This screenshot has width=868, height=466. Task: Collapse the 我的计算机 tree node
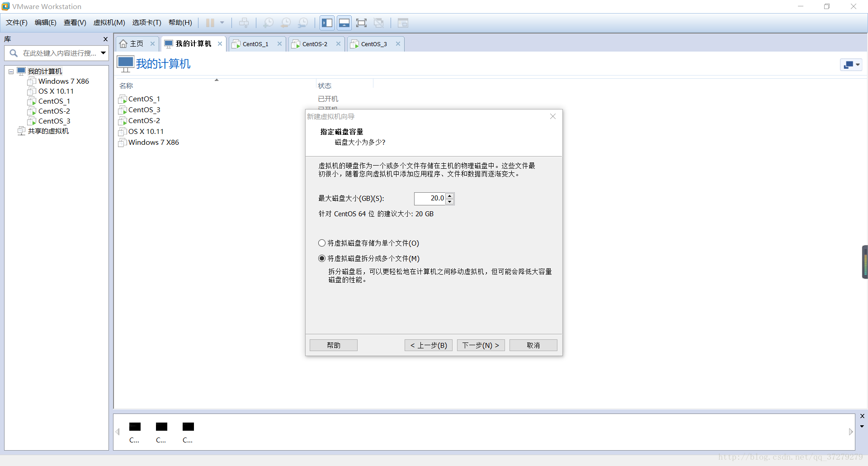11,71
